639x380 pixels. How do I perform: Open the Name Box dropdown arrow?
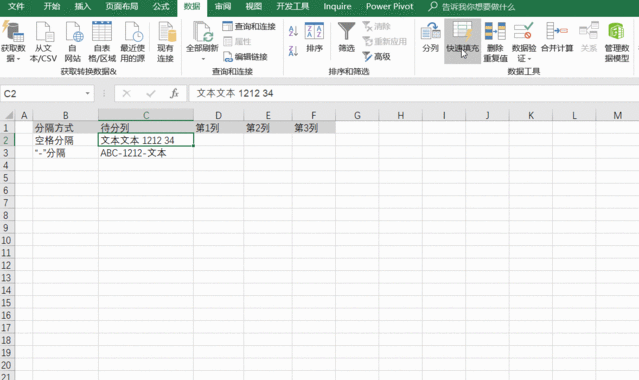(88, 94)
